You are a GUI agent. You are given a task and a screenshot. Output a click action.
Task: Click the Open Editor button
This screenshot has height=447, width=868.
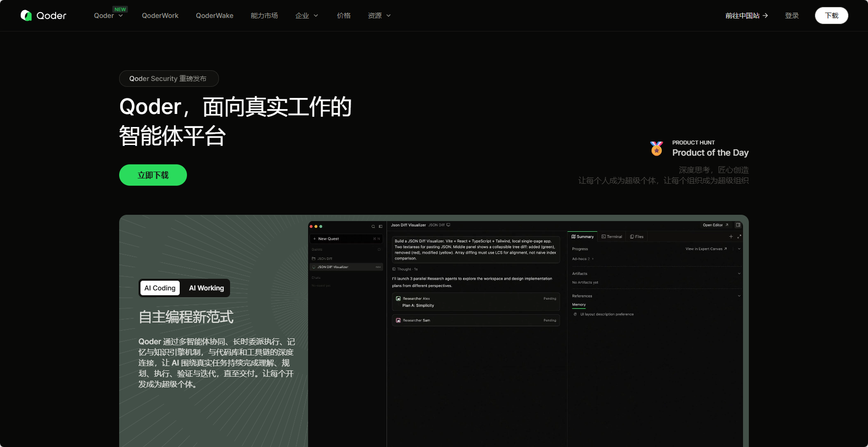pyautogui.click(x=715, y=225)
